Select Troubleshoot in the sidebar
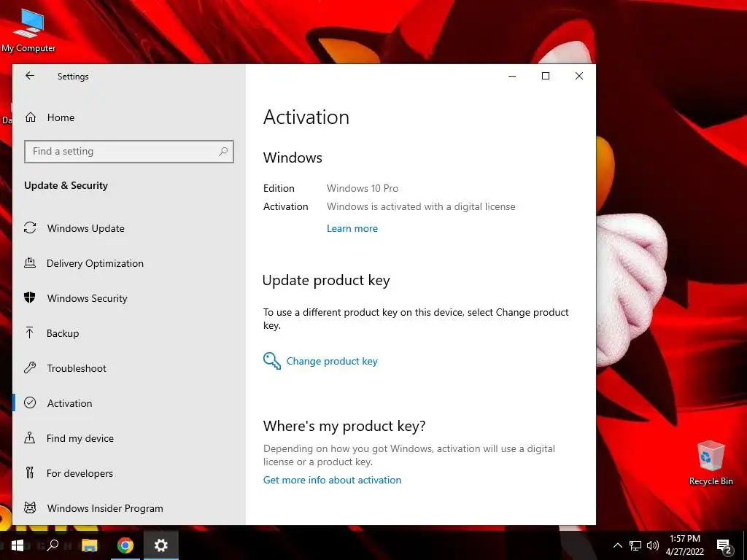The width and height of the screenshot is (747, 560). click(128, 368)
